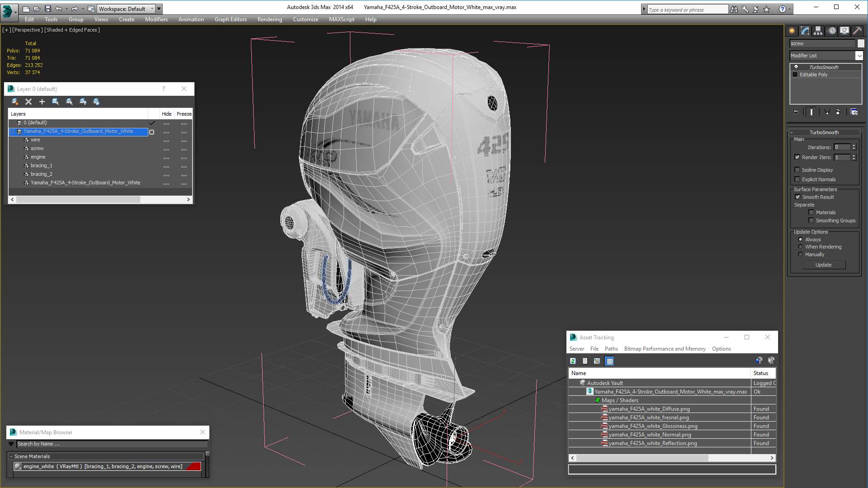Uncheck the Smooth Result checkbox
Screen dimensions: 868x488
click(797, 197)
